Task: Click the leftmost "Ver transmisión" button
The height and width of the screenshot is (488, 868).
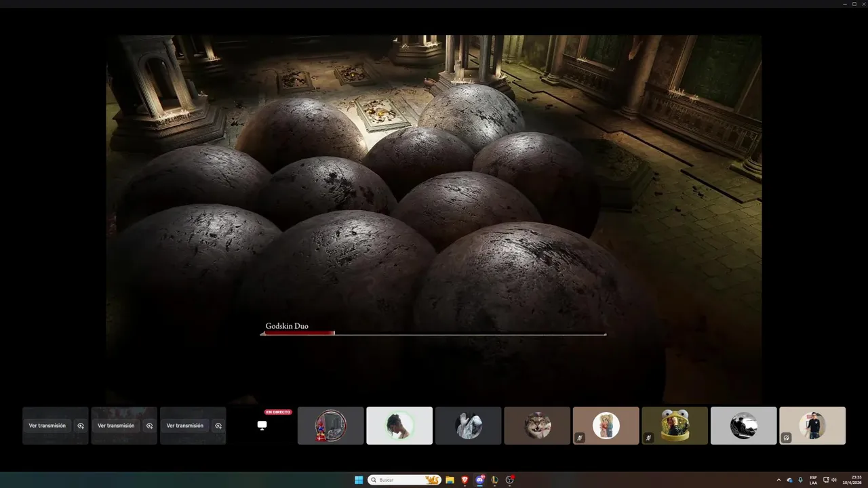Action: (x=47, y=426)
